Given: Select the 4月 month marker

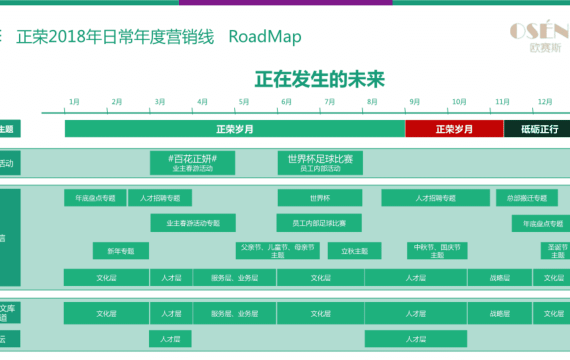Looking at the screenshot, I should click(x=202, y=101).
